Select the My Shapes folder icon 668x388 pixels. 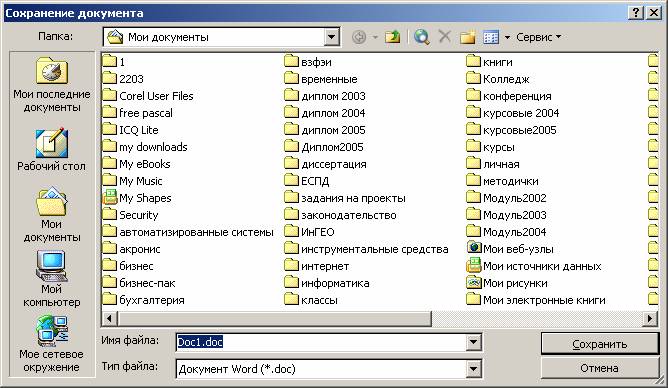point(110,198)
